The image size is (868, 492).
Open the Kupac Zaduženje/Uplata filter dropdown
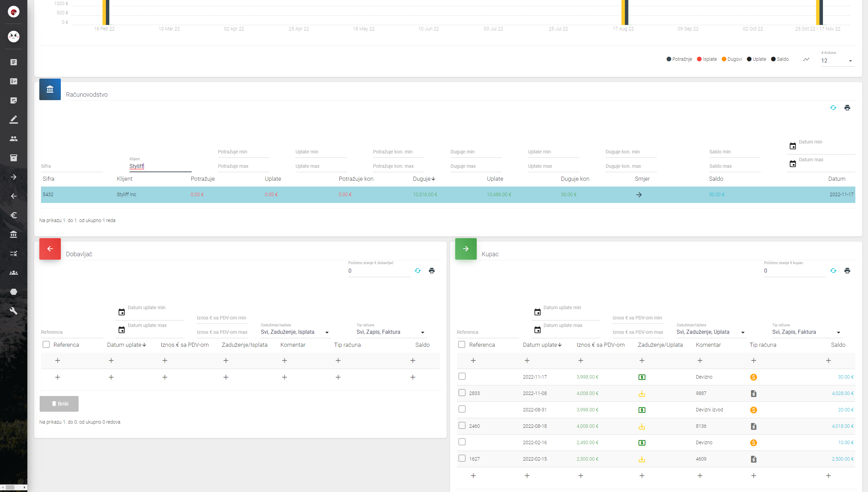(710, 332)
